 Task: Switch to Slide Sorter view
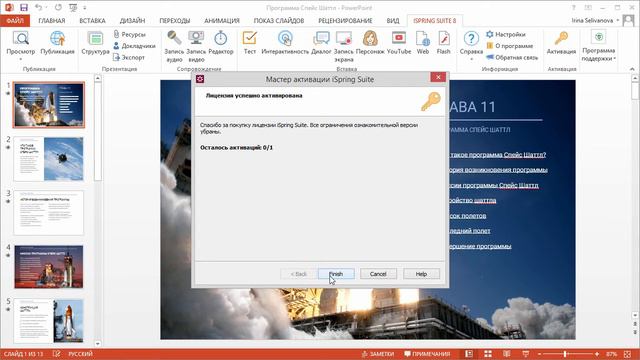point(488,354)
